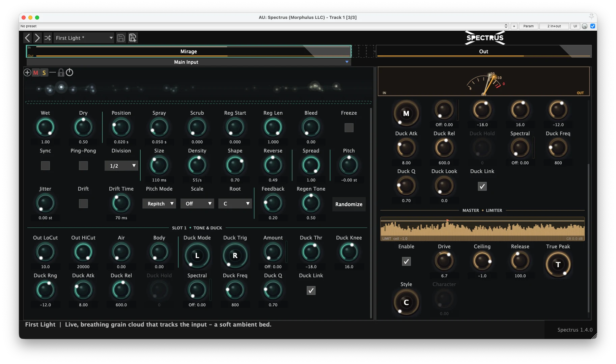Go to next preset arrow
This screenshot has height=364, width=616.
tap(37, 38)
